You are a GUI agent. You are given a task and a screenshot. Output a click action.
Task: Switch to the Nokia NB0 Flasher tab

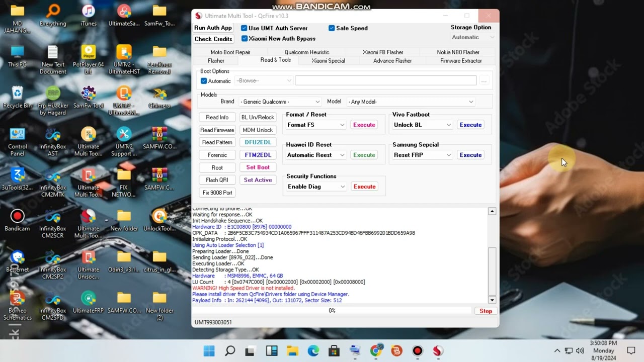click(x=458, y=52)
